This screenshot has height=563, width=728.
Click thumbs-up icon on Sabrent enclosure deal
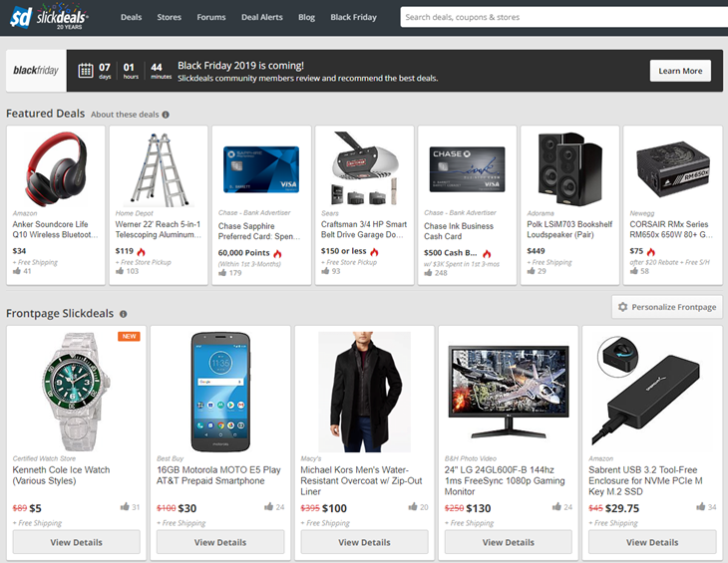(701, 506)
